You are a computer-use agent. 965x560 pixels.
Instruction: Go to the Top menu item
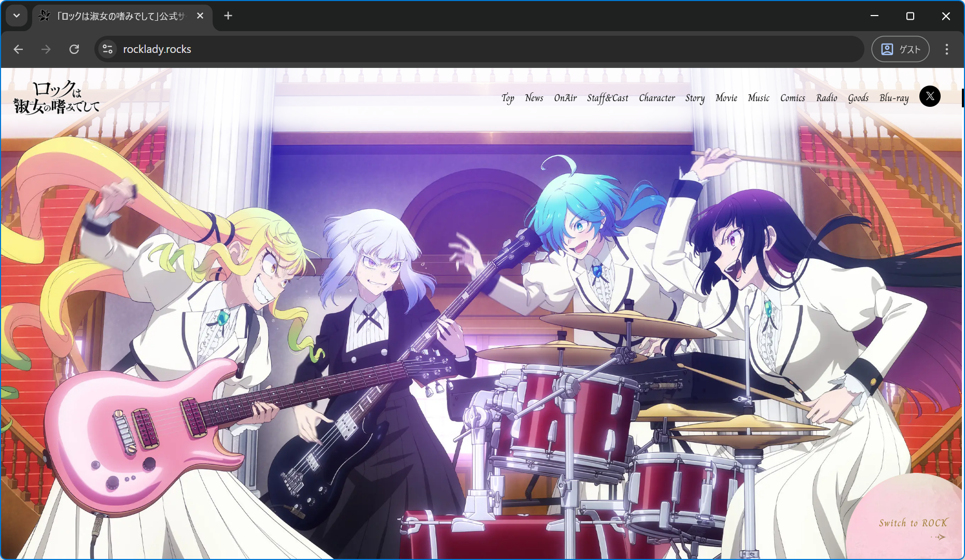(x=508, y=98)
